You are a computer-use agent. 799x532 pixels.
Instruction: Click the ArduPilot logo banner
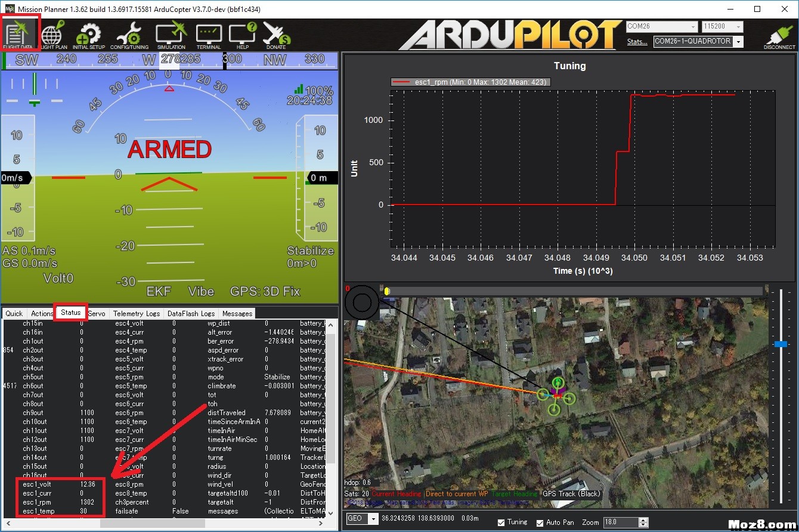[x=510, y=35]
